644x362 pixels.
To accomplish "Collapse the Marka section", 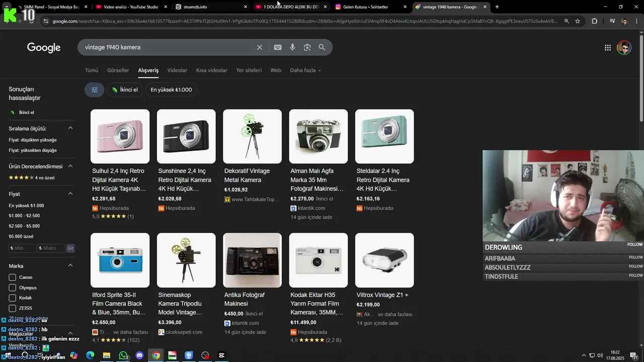I will coord(70,265).
